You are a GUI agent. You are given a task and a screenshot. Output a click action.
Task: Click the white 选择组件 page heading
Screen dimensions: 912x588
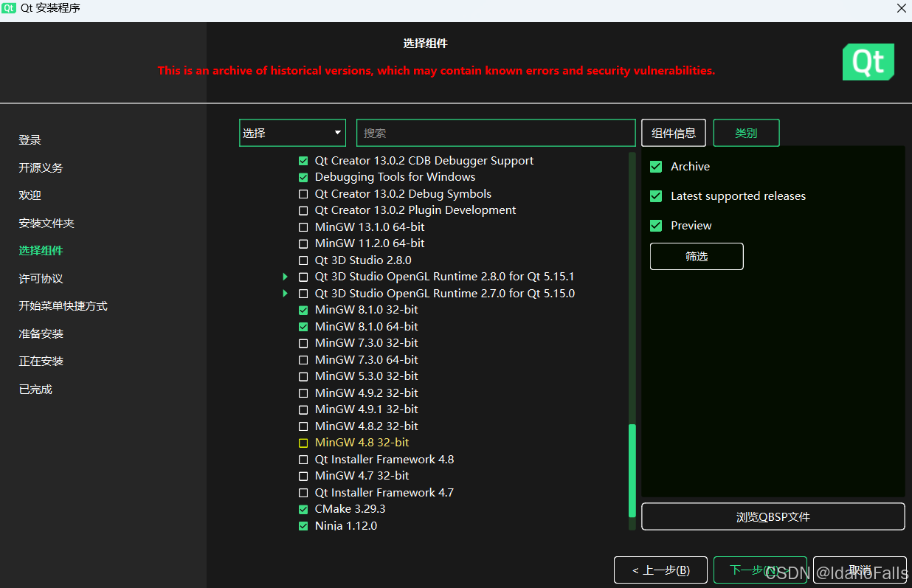(426, 44)
